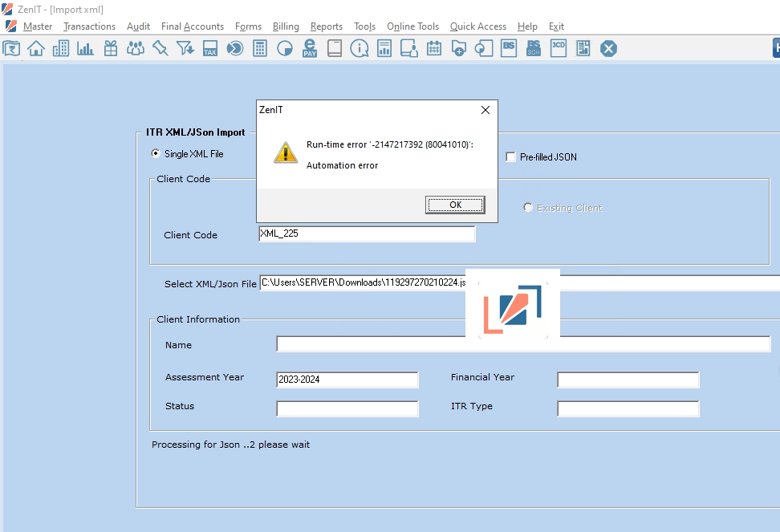Click the 'Automation error' message text
Image resolution: width=780 pixels, height=532 pixels.
342,165
